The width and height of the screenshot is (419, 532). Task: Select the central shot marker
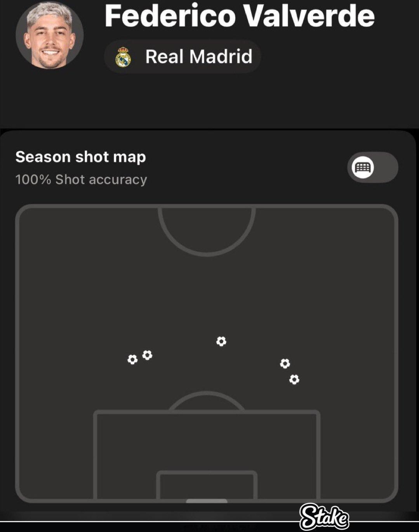[x=221, y=341]
